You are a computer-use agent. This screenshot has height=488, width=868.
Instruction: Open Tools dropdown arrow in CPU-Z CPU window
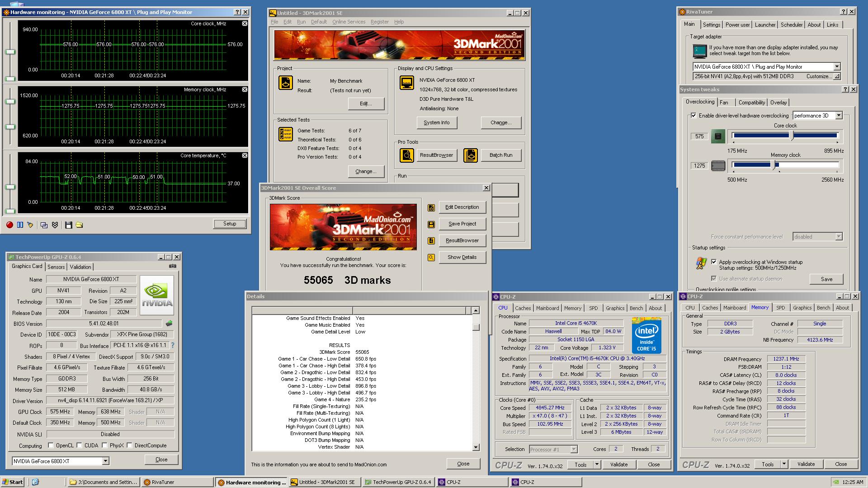tap(597, 464)
